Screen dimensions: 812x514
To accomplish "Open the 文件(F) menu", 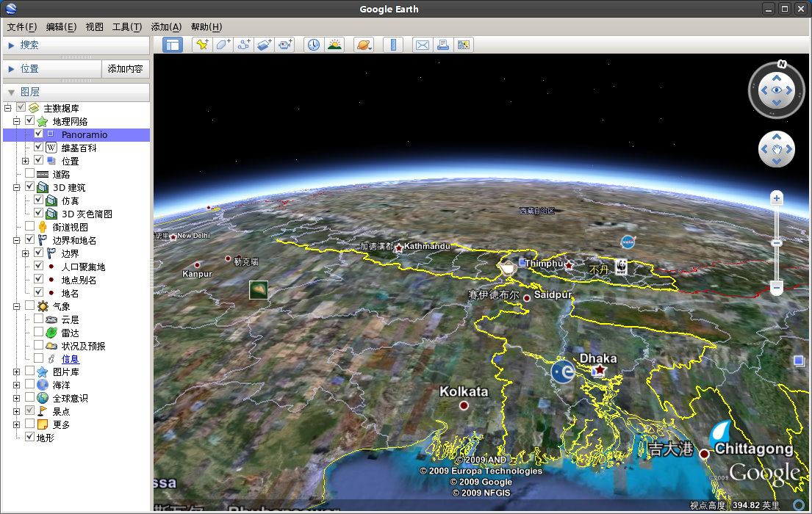I will (22, 27).
